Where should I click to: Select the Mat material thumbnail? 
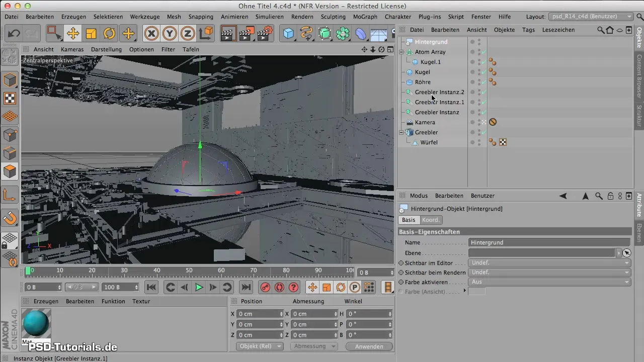(x=37, y=324)
